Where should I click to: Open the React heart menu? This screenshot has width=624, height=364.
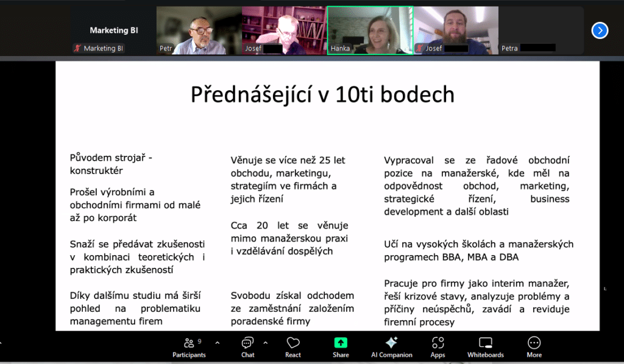click(293, 348)
